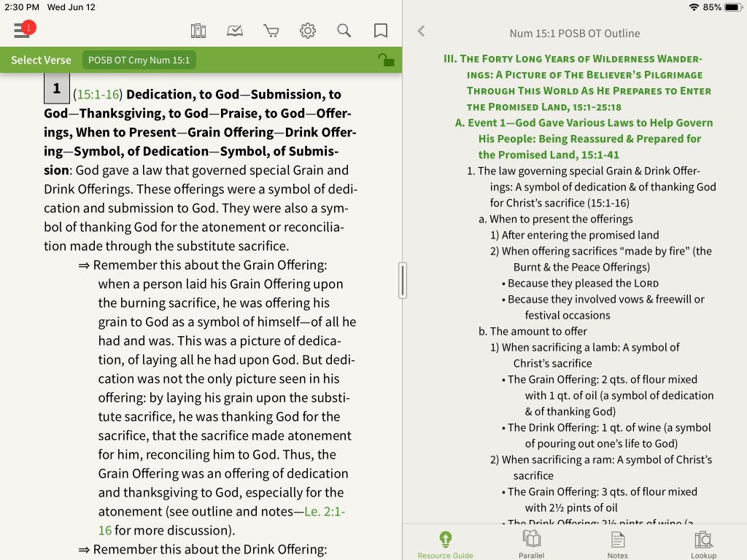Open the hamburger menu with notification badge

coord(24,29)
